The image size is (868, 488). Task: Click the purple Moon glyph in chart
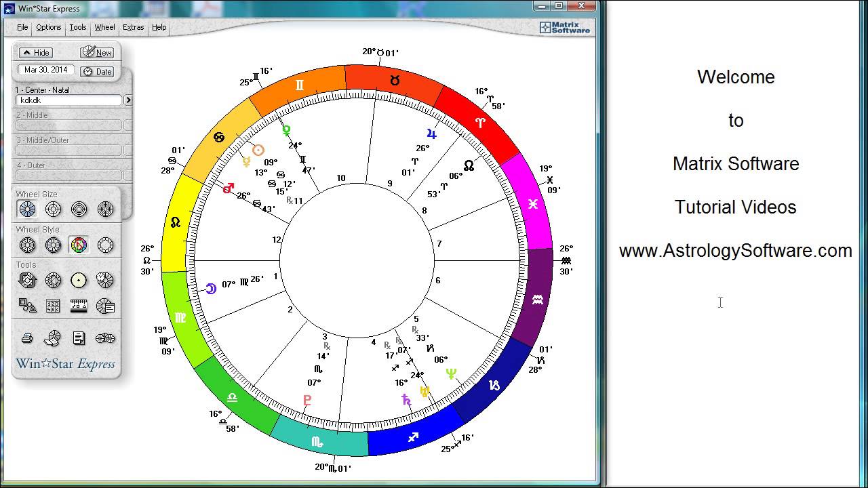tap(211, 288)
